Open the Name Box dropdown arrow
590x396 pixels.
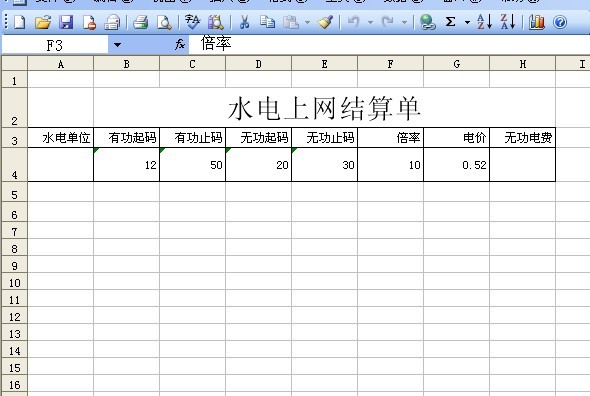point(117,45)
